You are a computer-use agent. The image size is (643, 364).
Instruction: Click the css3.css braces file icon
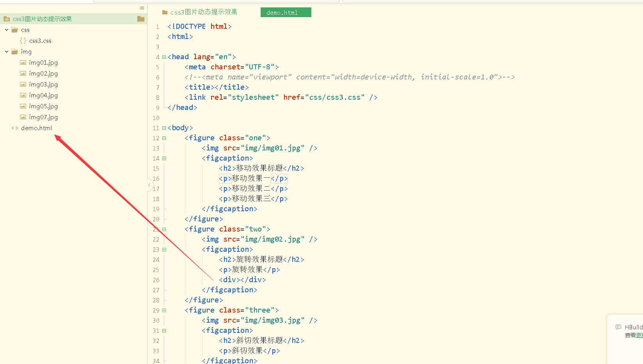click(23, 41)
